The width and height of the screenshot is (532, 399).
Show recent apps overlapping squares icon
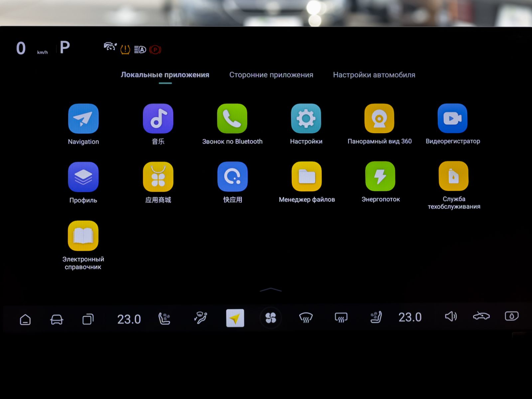tap(88, 319)
